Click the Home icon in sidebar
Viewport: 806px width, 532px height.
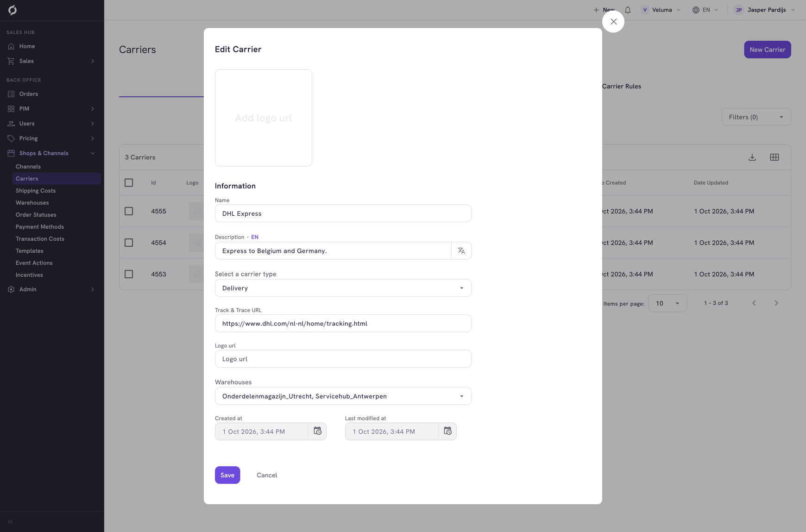tap(11, 46)
